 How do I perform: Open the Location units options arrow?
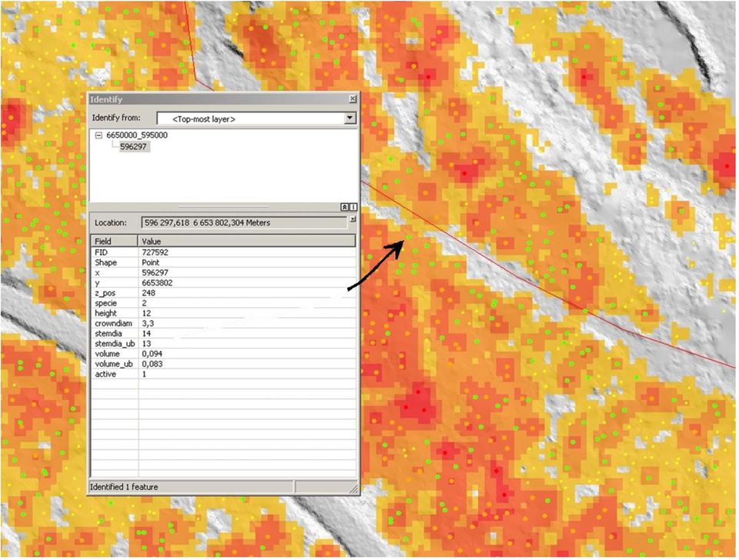coord(353,219)
